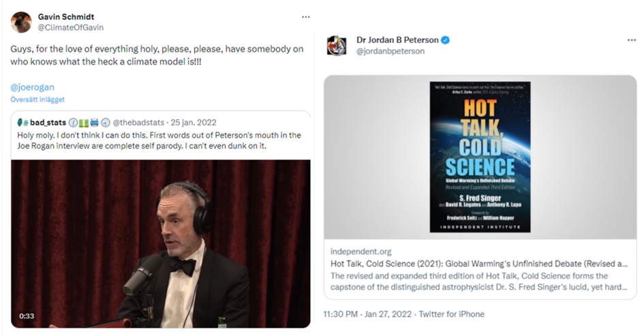Open the 25 jan. 2022 quoted tweet date
Viewport: 644px width, 336px height.
point(194,123)
